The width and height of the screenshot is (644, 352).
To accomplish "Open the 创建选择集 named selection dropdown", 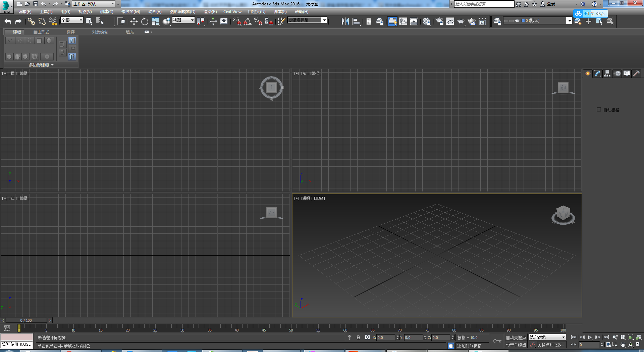I will [x=307, y=20].
